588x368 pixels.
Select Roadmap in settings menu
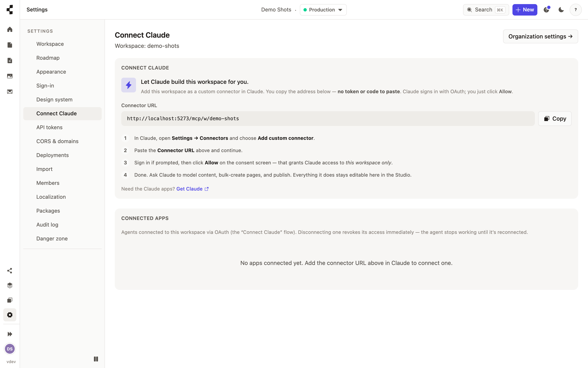(62, 58)
